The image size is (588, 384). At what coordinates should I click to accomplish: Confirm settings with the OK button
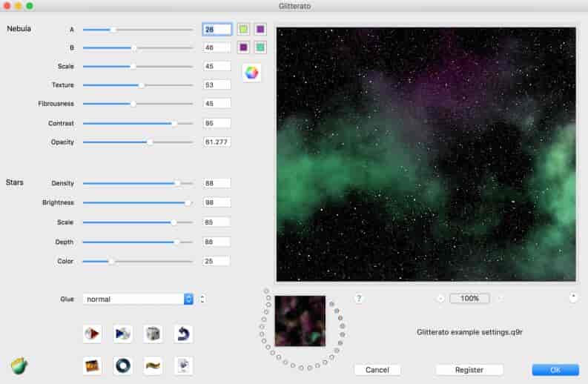coord(555,369)
